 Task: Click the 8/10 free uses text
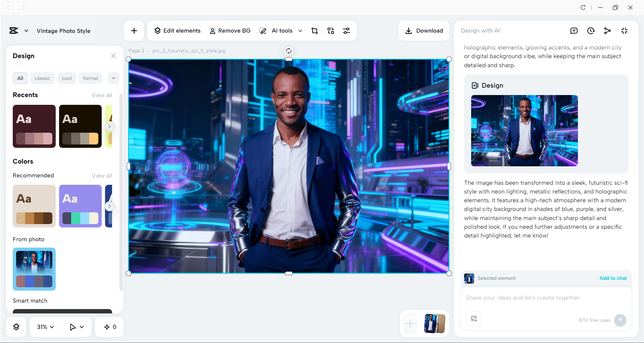coord(594,320)
